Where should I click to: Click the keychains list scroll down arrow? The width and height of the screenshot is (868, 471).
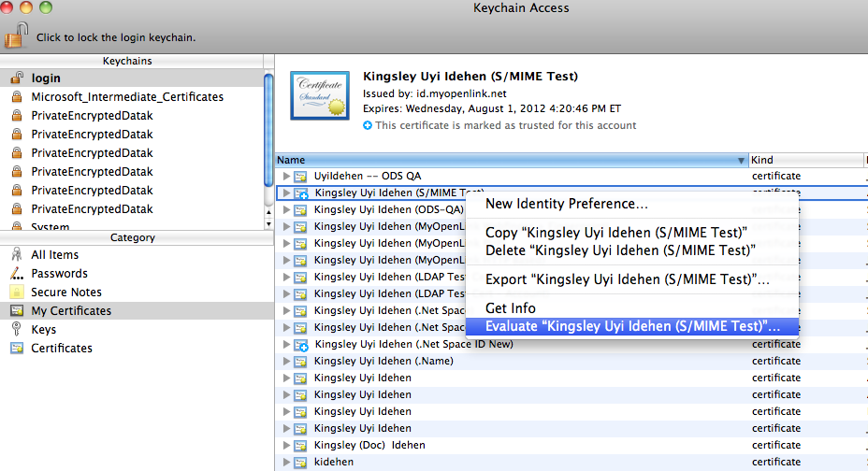click(268, 224)
